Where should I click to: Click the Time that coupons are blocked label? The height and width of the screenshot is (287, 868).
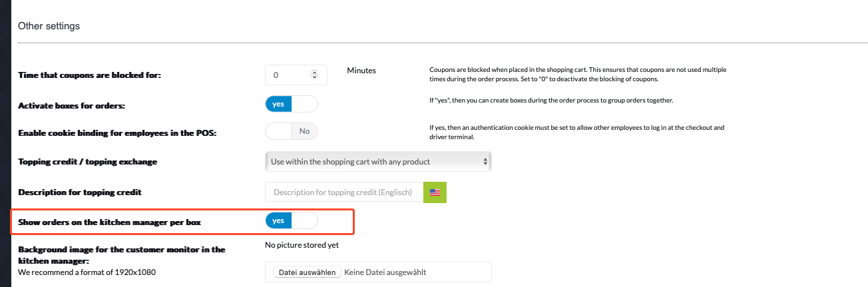(x=90, y=75)
